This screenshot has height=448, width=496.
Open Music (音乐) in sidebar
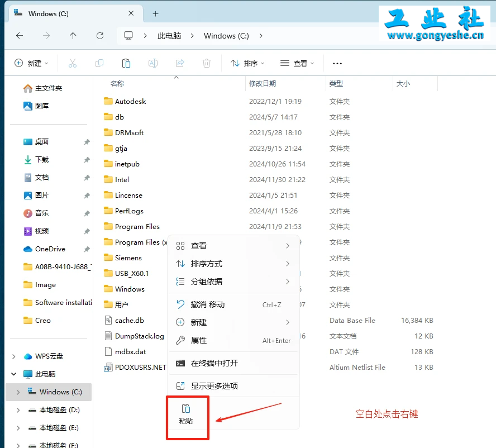(x=36, y=213)
